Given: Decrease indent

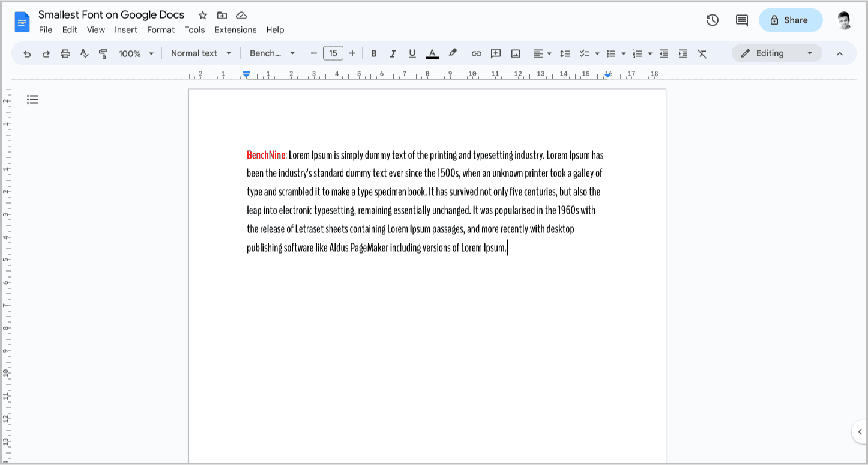Looking at the screenshot, I should 664,53.
